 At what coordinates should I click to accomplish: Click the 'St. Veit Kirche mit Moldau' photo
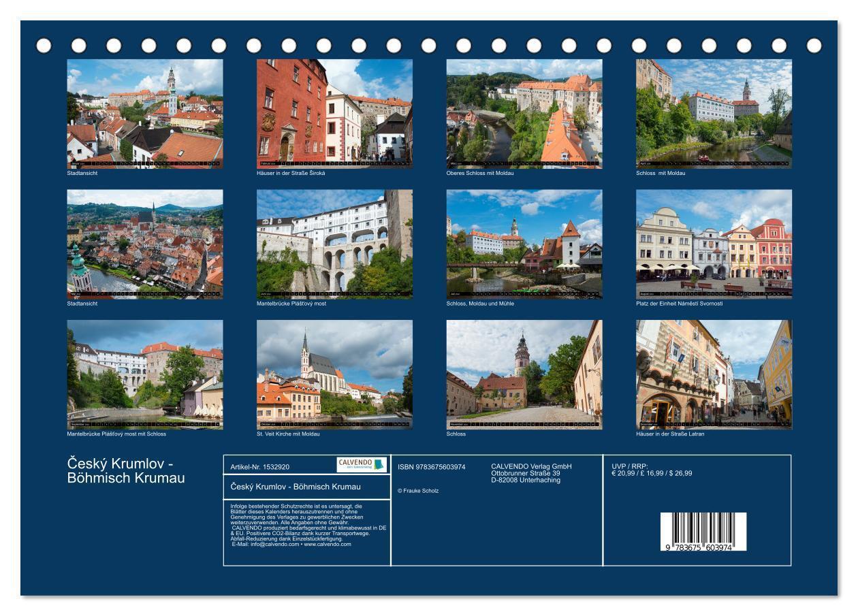point(334,374)
